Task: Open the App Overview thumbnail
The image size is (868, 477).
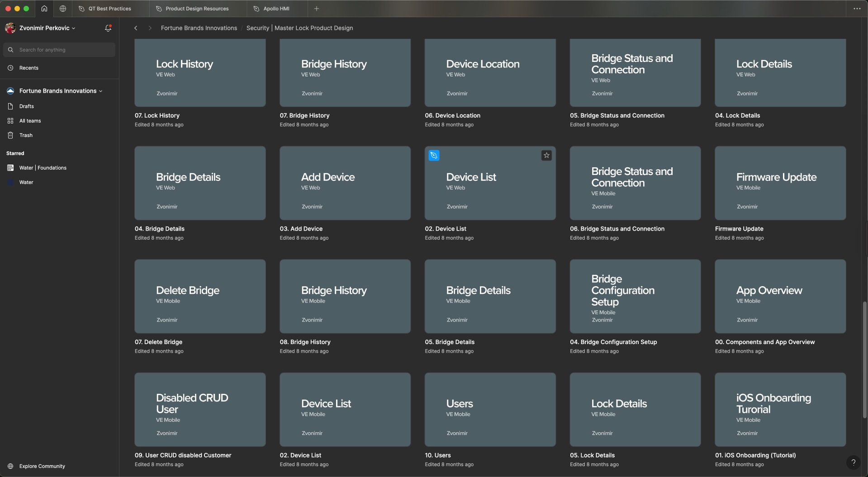Action: pos(780,296)
